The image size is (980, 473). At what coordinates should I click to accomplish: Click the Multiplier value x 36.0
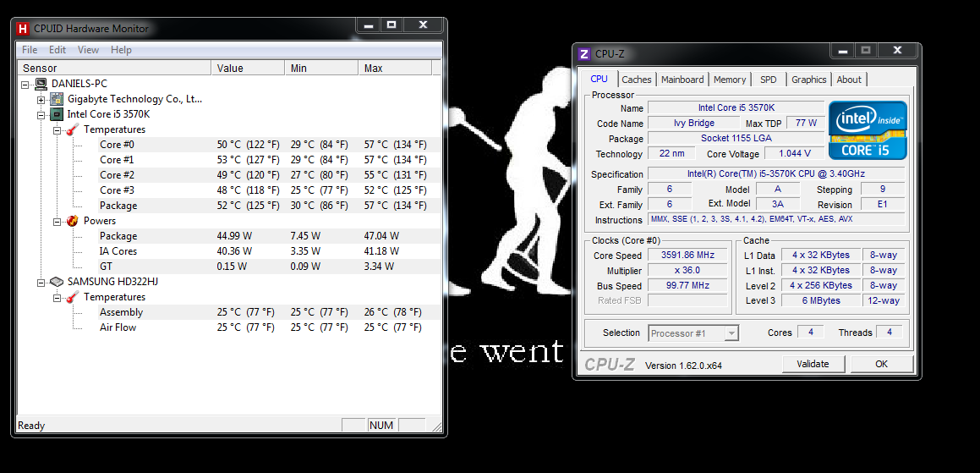[x=689, y=270]
